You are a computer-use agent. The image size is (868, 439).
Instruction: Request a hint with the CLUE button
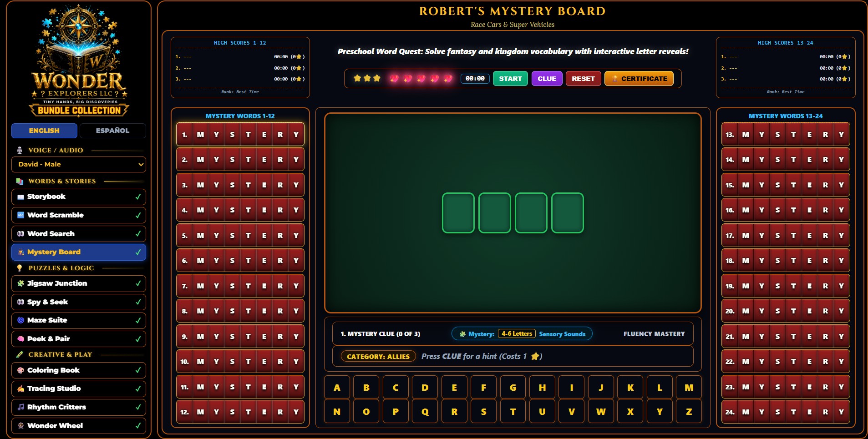(x=547, y=79)
